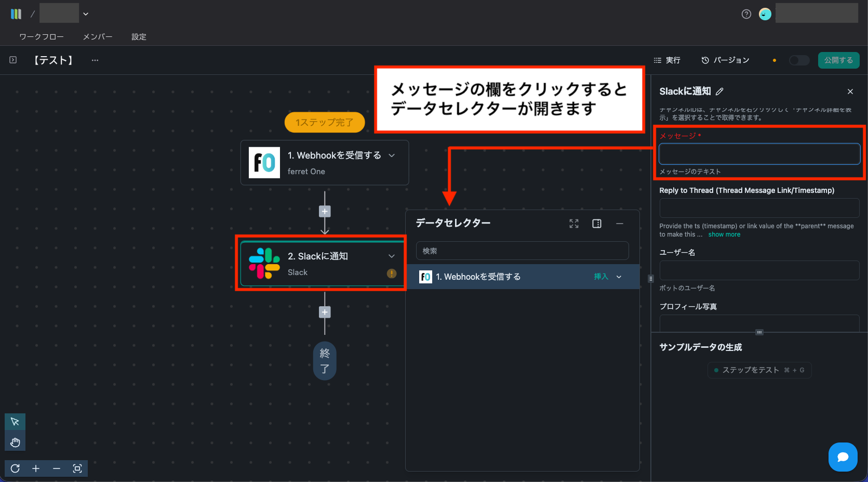
Task: Expand the chevron on the Slack step
Action: 392,256
